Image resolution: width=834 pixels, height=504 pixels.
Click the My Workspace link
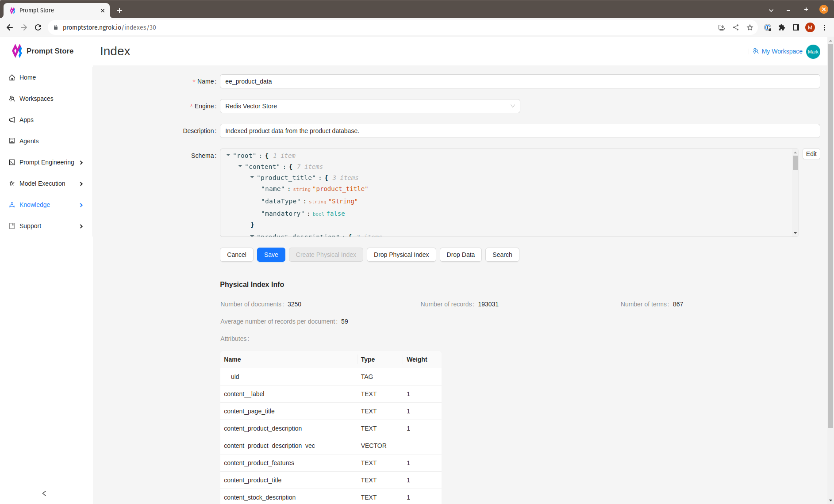click(x=782, y=51)
